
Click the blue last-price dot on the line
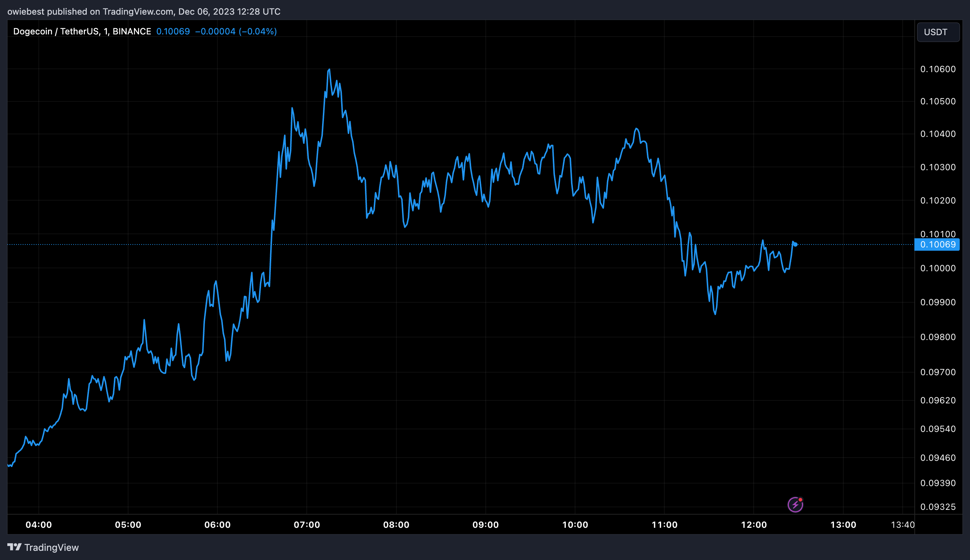(x=795, y=244)
